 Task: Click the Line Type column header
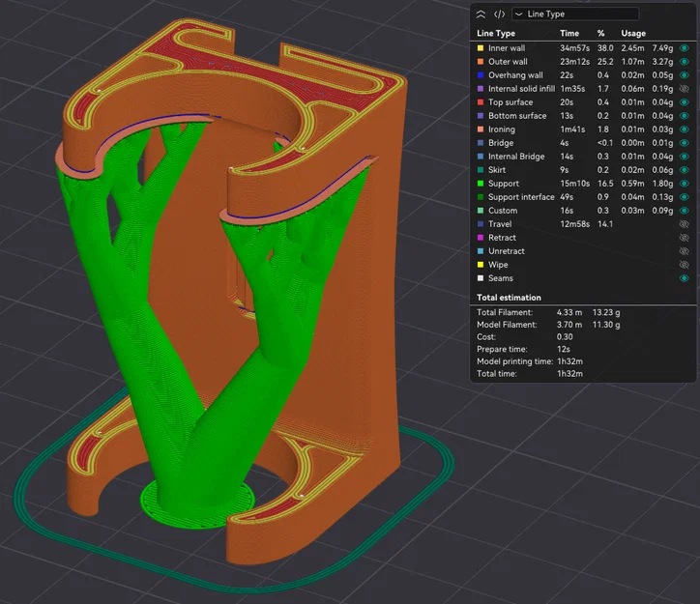(496, 34)
